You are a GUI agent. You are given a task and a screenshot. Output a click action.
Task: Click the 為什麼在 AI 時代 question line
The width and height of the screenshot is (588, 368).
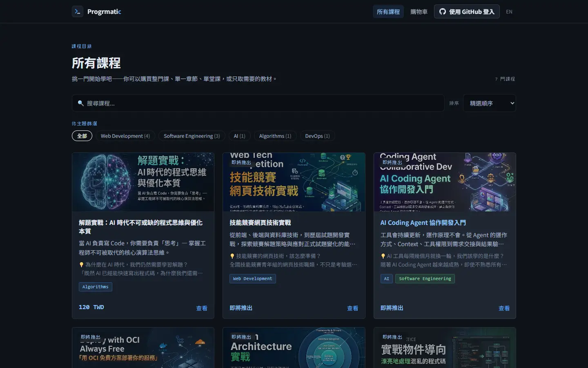[x=133, y=265]
